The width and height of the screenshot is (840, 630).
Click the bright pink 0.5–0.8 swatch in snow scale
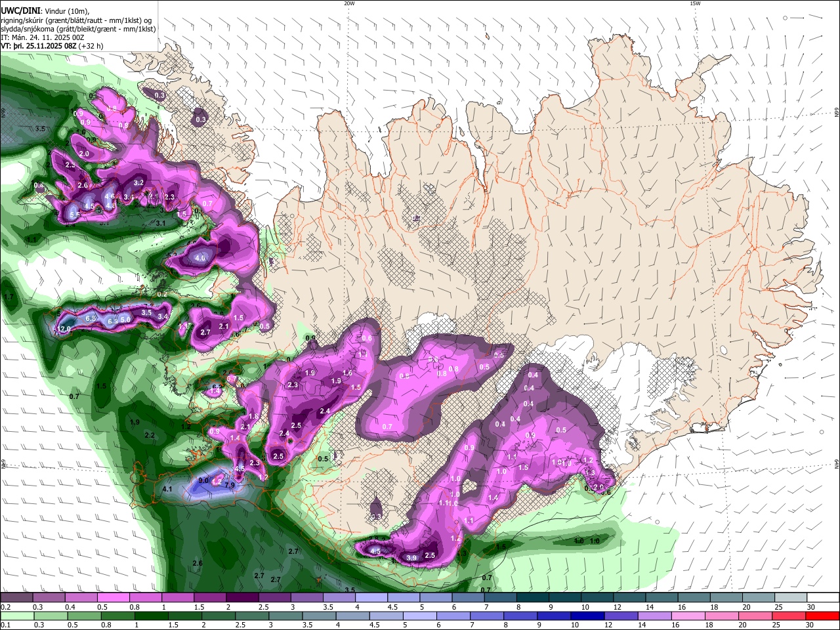113,598
